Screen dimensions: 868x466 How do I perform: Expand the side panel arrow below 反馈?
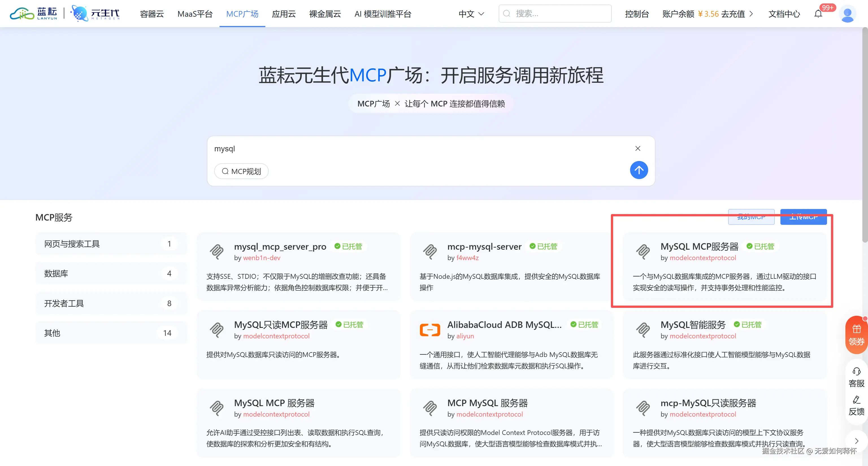click(x=856, y=441)
